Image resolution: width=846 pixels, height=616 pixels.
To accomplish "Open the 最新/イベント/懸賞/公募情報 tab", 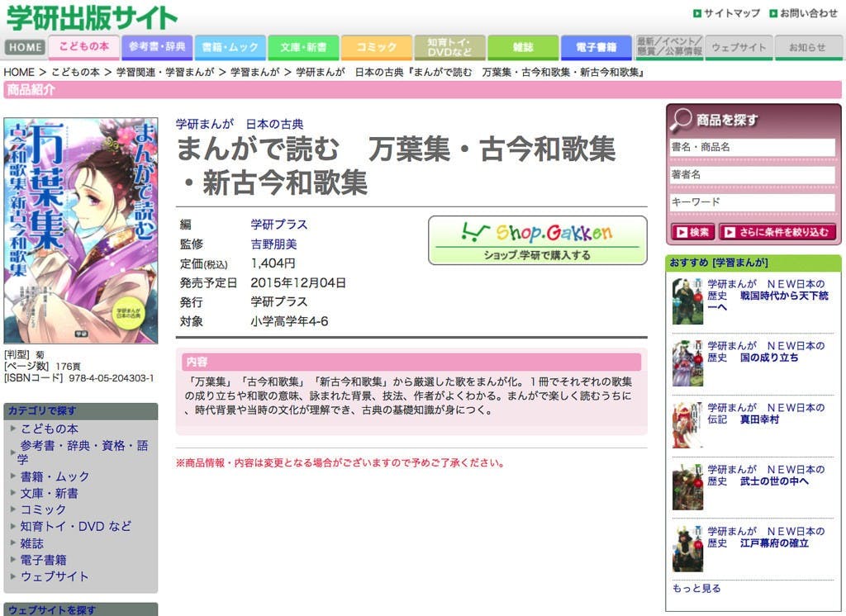I will (669, 47).
